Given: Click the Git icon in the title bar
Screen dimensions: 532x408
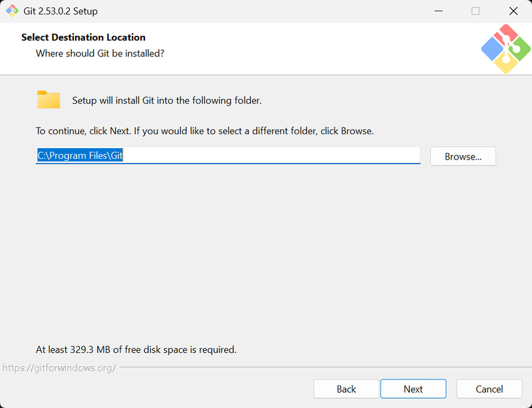Looking at the screenshot, I should (12, 11).
